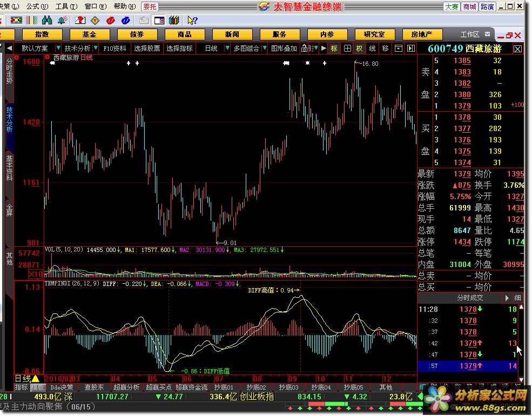Click the red gear icon beside 西藏旅游
532x416 pixels.
[47, 57]
